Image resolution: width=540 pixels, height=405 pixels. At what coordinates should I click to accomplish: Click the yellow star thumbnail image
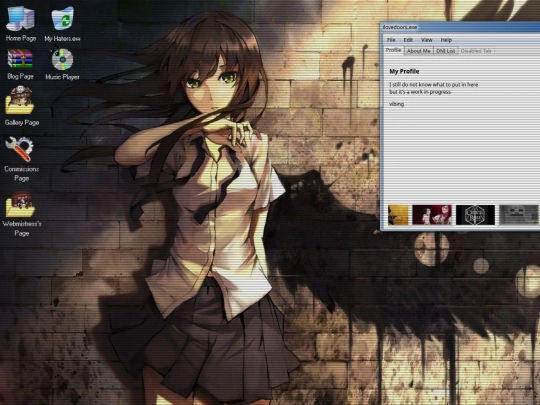pos(398,215)
